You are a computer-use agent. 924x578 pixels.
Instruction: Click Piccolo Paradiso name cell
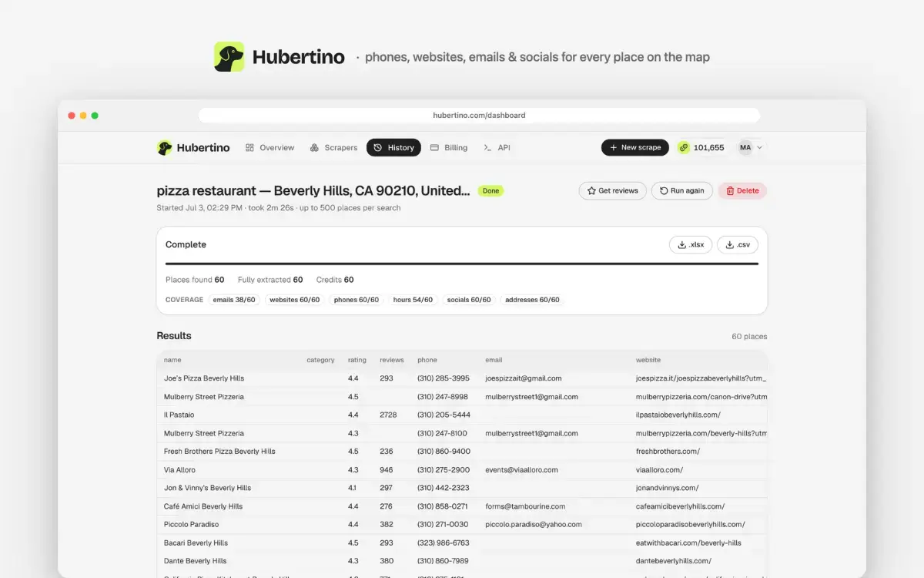(191, 525)
